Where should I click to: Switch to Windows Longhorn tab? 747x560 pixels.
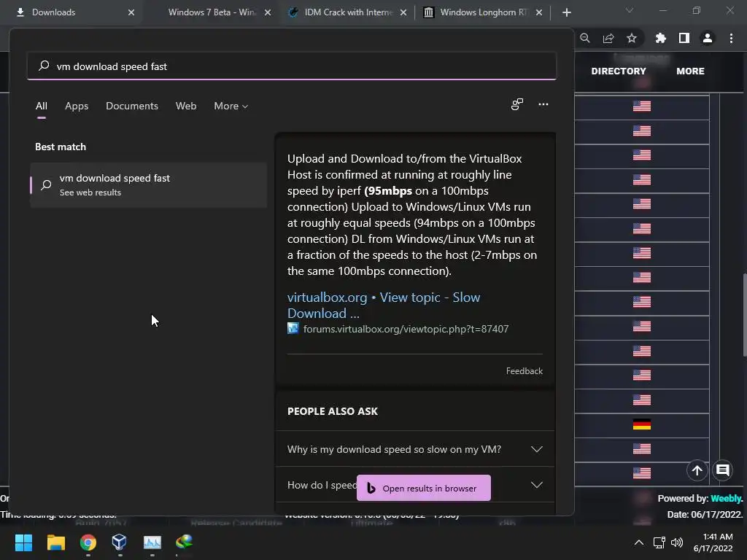(x=484, y=12)
